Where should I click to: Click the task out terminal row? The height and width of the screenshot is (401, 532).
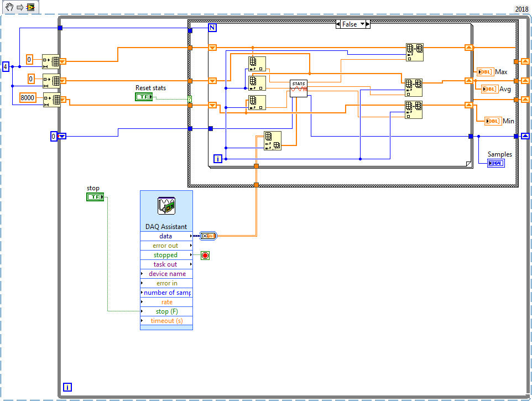166,264
